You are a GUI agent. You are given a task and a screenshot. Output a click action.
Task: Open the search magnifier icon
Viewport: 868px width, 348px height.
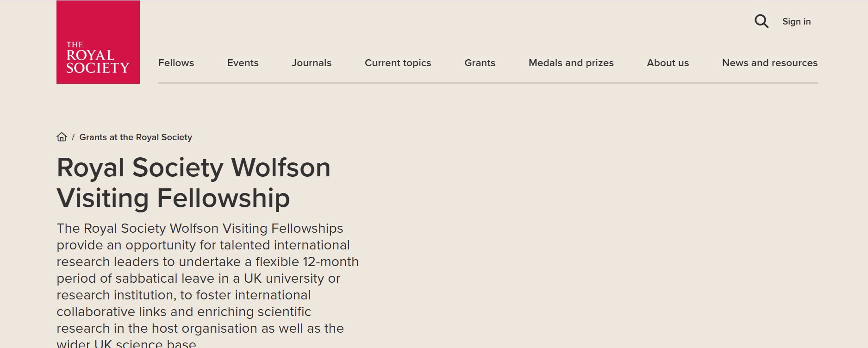coord(762,21)
